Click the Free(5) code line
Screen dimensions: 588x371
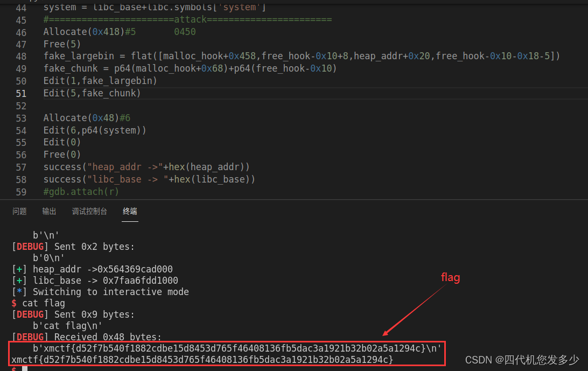pos(62,44)
